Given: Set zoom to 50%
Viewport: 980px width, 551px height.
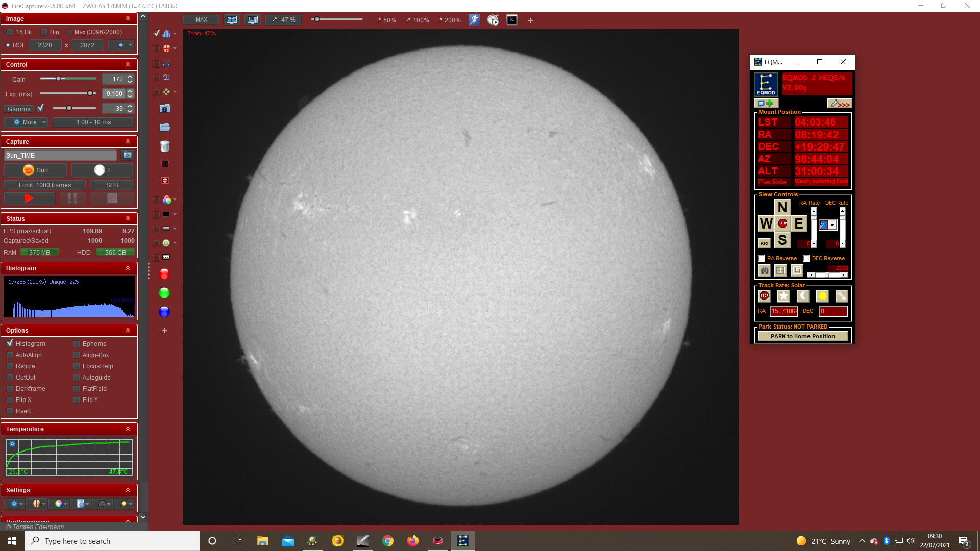Looking at the screenshot, I should (x=386, y=20).
